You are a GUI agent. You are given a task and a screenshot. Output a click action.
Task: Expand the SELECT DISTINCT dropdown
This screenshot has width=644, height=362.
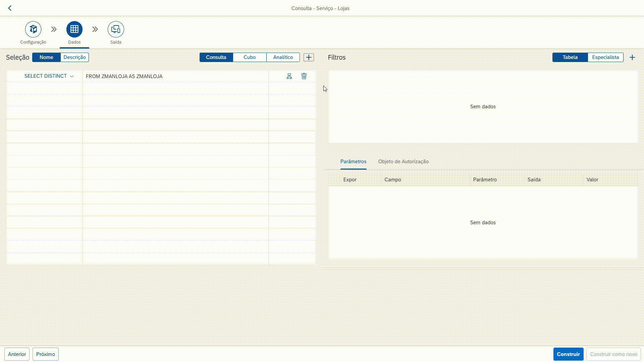(49, 76)
